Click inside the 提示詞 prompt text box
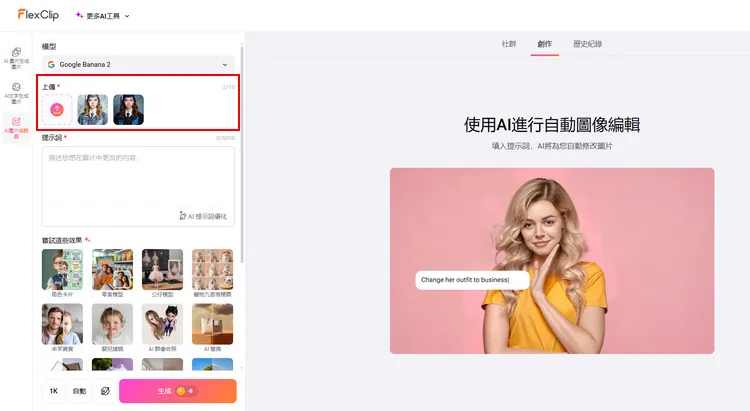This screenshot has width=750, height=411. pos(138,180)
